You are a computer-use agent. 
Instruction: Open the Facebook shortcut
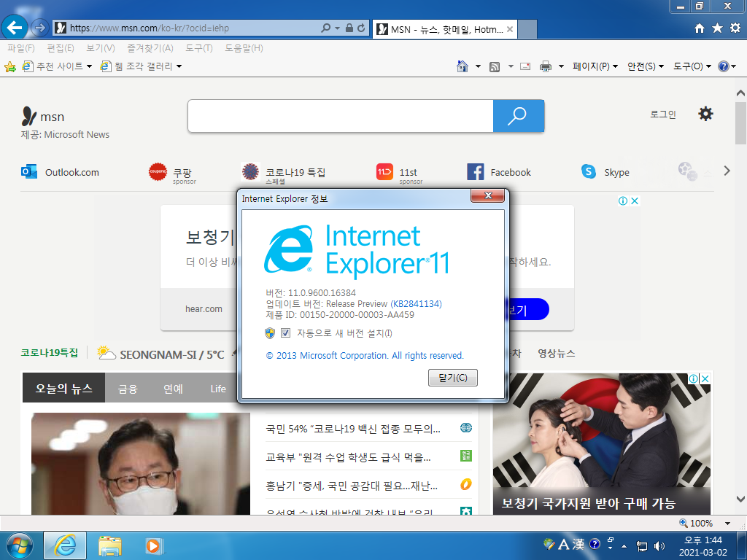pos(499,172)
